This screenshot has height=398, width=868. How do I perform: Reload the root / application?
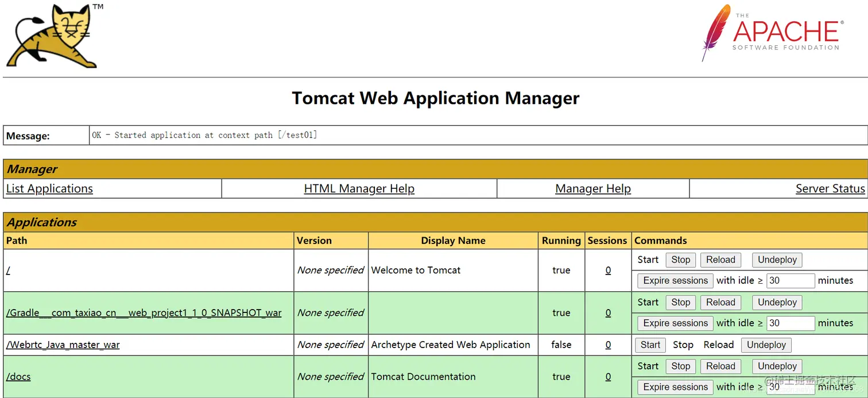(x=720, y=260)
